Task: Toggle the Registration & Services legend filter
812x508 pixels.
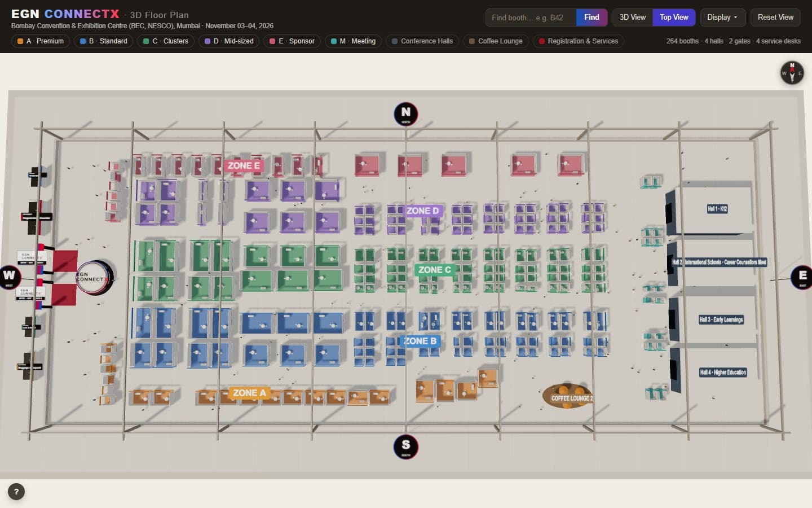Action: coord(578,41)
